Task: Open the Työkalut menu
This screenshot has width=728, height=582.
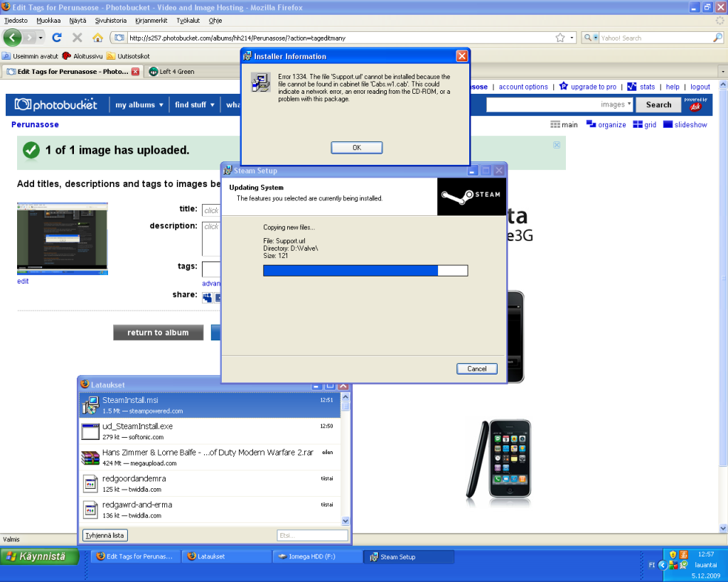Action: tap(188, 21)
